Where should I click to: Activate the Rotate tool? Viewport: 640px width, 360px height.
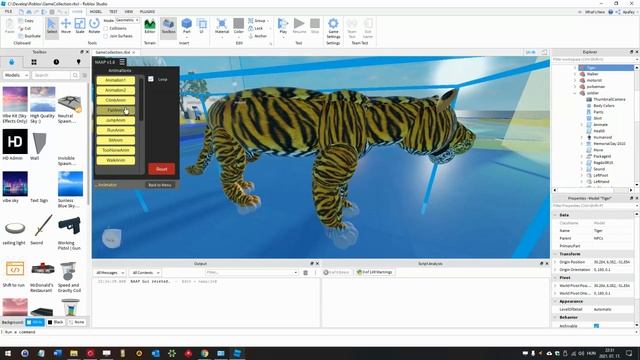tap(94, 27)
